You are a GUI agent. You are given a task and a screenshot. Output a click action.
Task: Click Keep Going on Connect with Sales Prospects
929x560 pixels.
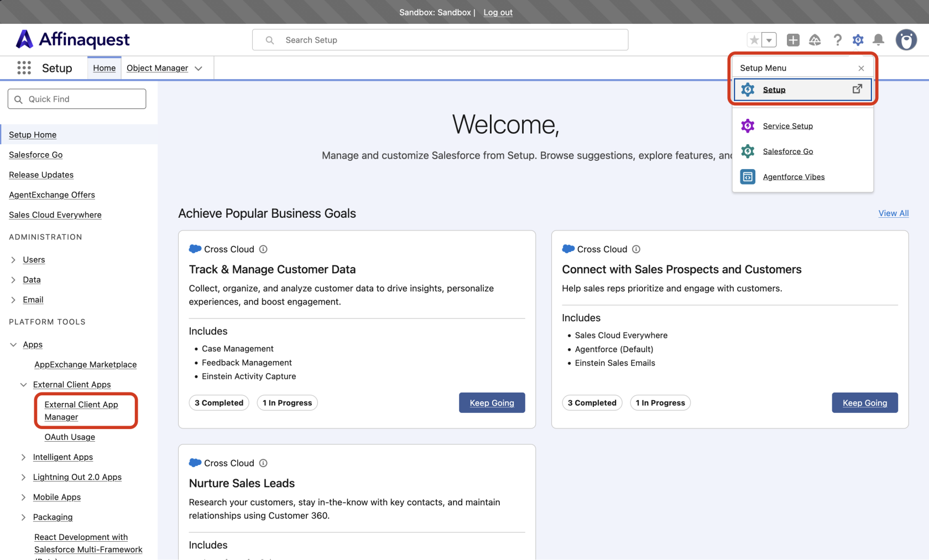[x=865, y=403]
